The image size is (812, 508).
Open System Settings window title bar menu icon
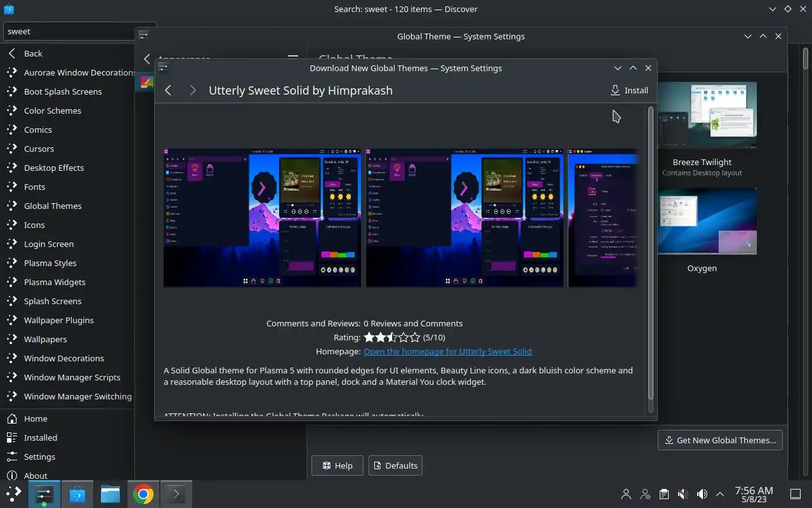click(143, 36)
